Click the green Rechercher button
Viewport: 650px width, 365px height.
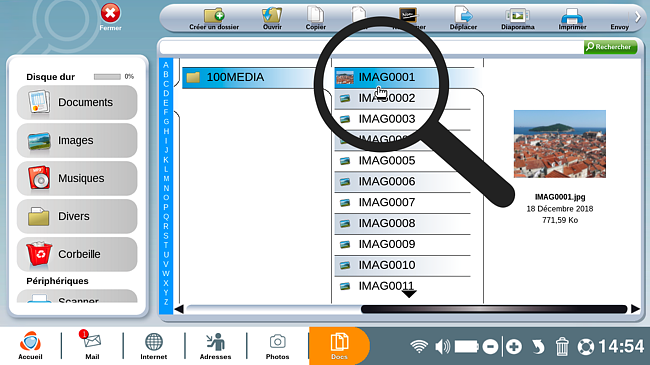[610, 47]
